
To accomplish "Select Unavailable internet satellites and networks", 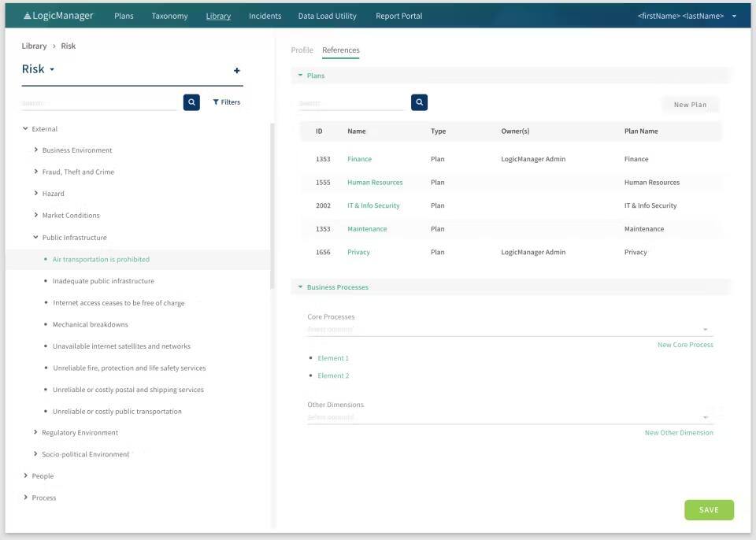I will (x=121, y=346).
